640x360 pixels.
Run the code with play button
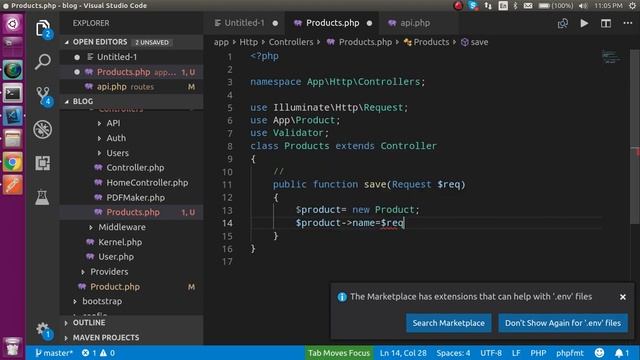[x=584, y=23]
